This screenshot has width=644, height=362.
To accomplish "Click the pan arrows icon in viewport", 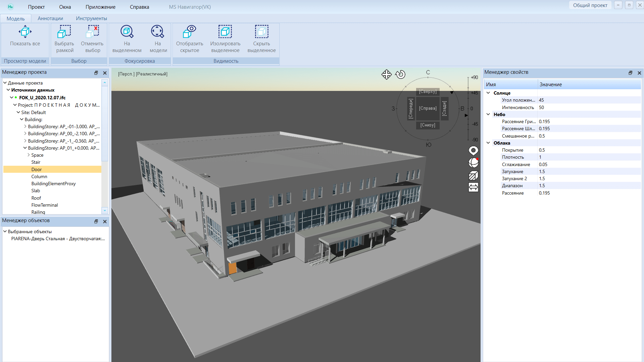I will (x=386, y=74).
